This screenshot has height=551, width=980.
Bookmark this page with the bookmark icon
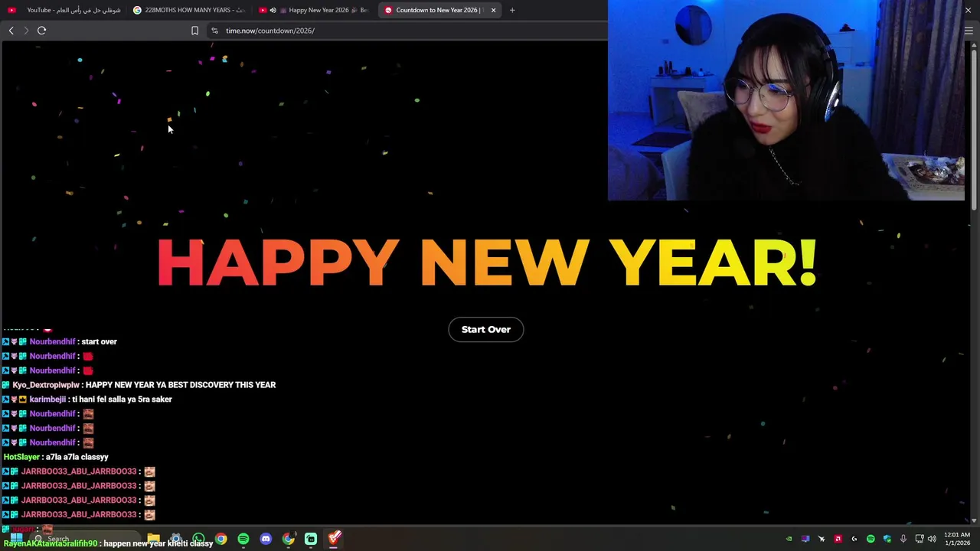click(x=194, y=31)
